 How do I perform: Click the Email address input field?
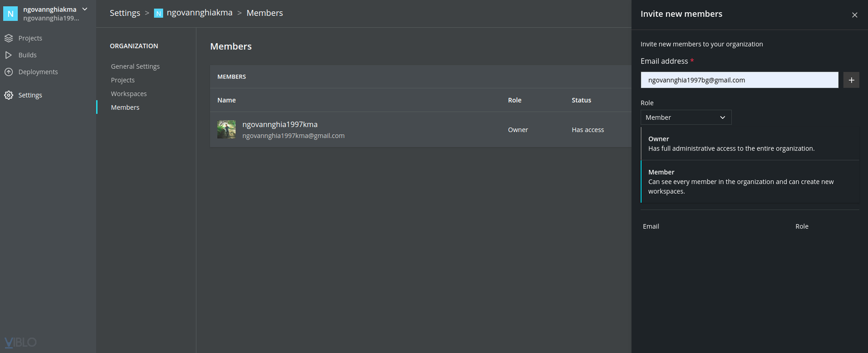coord(739,80)
